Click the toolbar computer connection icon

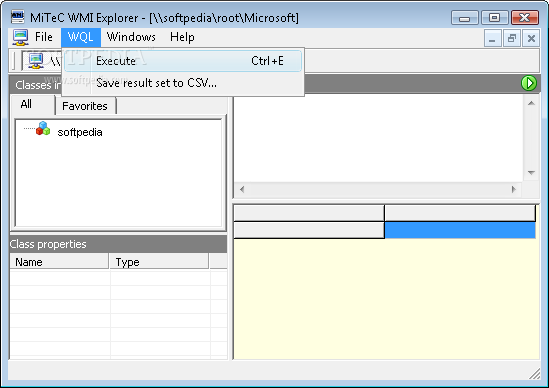(x=35, y=61)
